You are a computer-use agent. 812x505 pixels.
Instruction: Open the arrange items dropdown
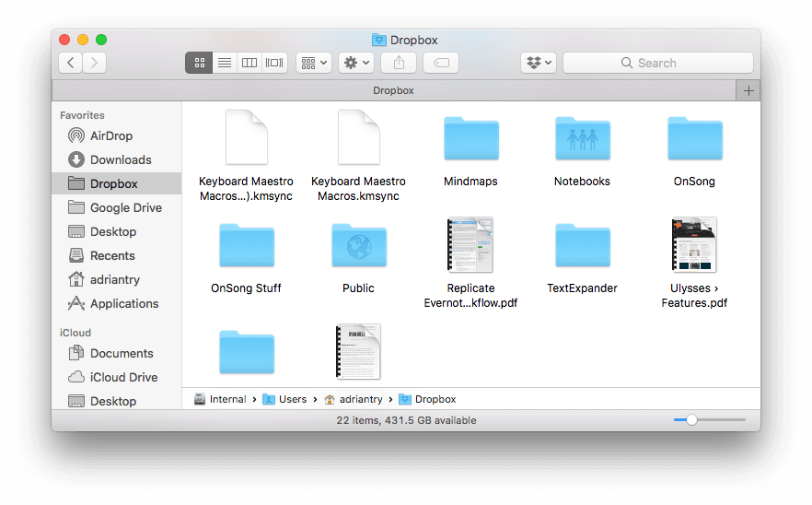coord(314,63)
